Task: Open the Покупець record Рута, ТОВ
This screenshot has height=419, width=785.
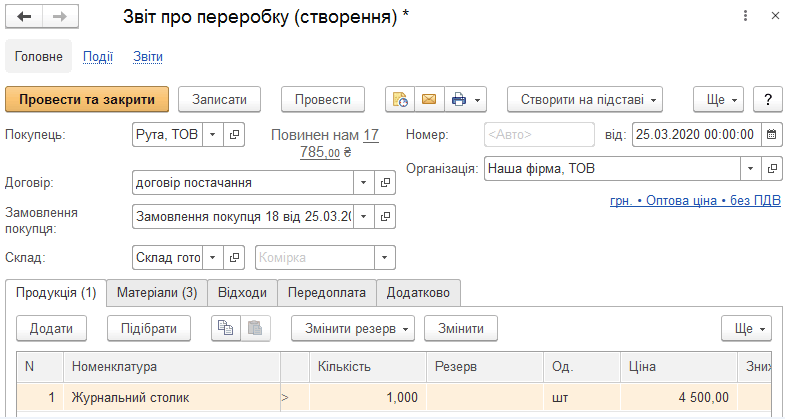Action: pos(234,135)
